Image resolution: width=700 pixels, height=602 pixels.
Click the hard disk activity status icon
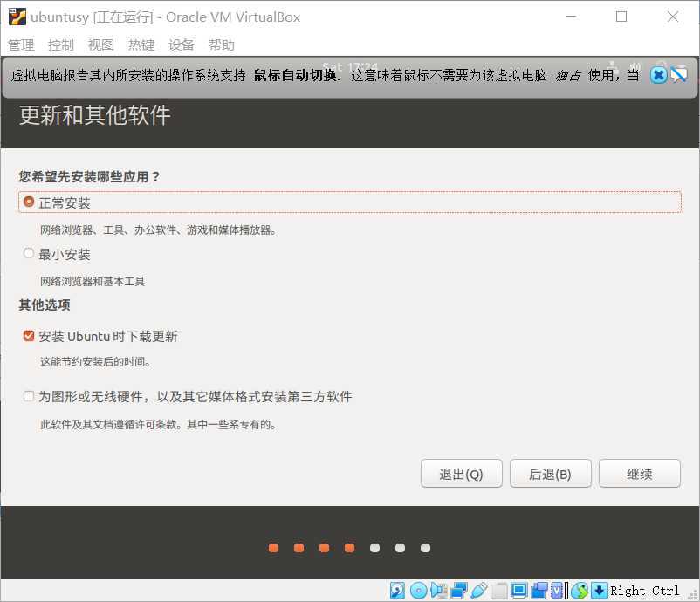tap(397, 591)
